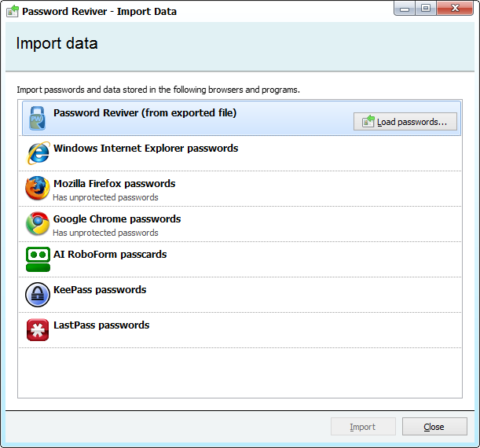Maximize the Import Data window
The width and height of the screenshot is (480, 448).
click(426, 9)
